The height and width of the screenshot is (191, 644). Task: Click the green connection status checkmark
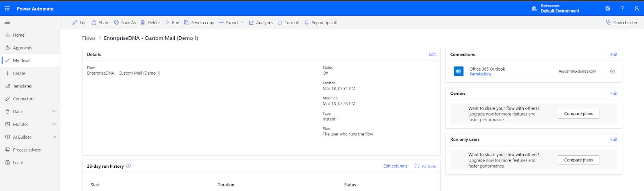coord(612,71)
